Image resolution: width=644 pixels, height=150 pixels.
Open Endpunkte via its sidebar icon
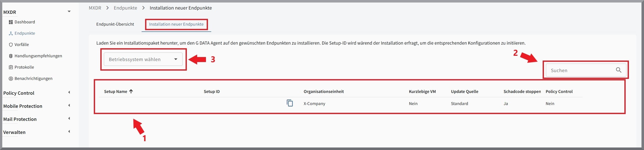(10, 33)
